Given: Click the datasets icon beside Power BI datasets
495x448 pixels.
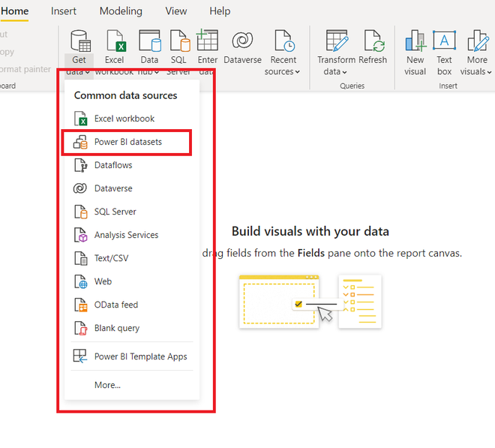Looking at the screenshot, I should click(80, 142).
